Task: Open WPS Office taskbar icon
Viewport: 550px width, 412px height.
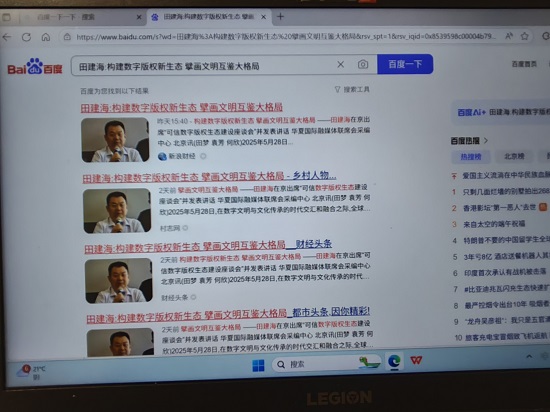Action: (416, 360)
